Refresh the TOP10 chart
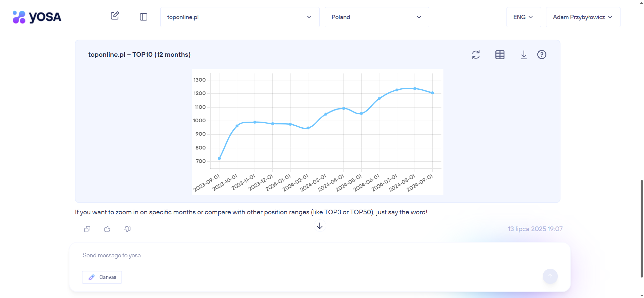The image size is (644, 298). (476, 55)
